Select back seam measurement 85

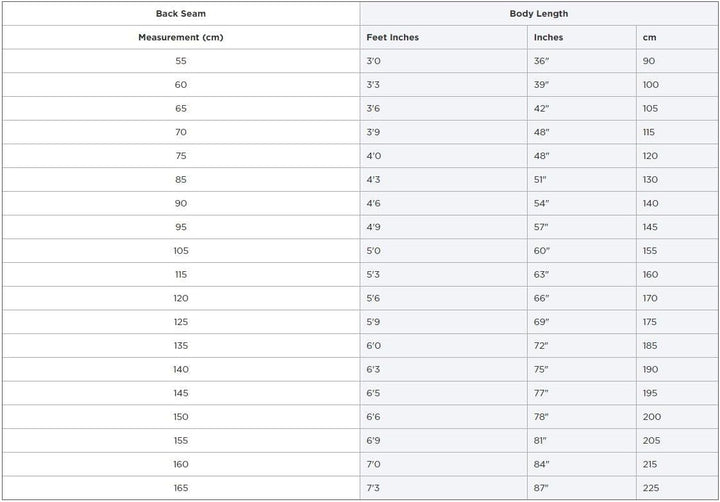pyautogui.click(x=181, y=180)
